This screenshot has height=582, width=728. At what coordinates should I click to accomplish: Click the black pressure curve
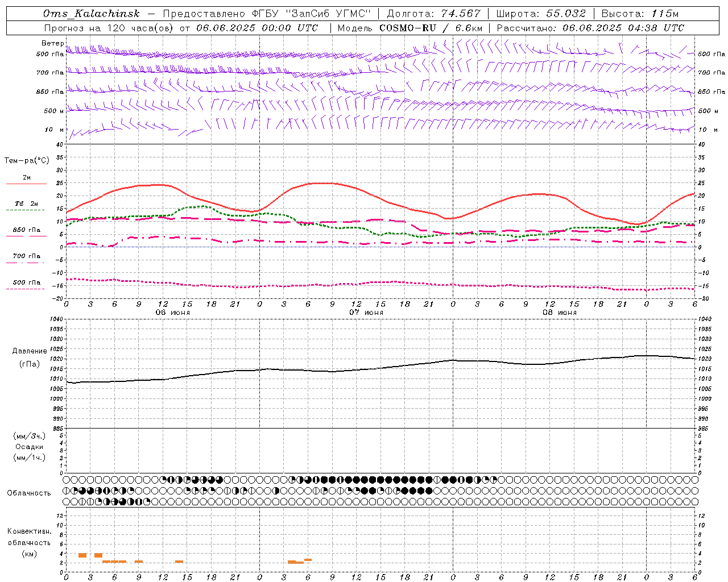[x=381, y=368]
